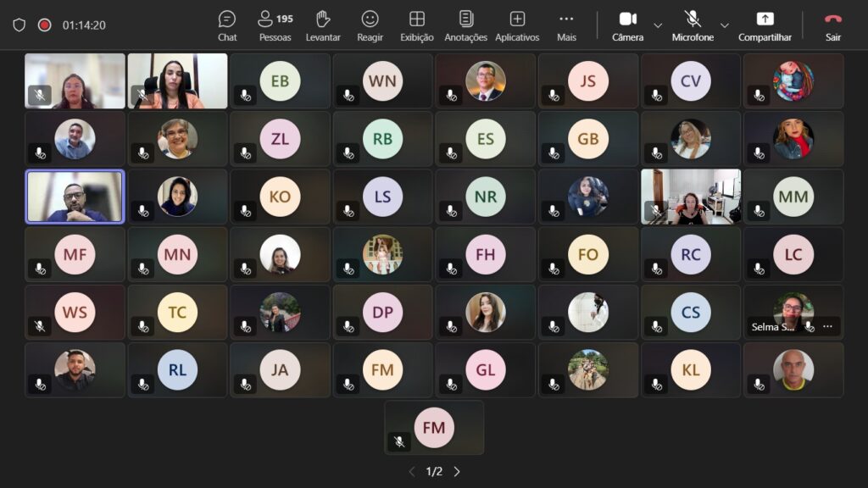Viewport: 868px width, 488px height.
Task: Expand the microphone options dropdown arrow
Action: 724,25
